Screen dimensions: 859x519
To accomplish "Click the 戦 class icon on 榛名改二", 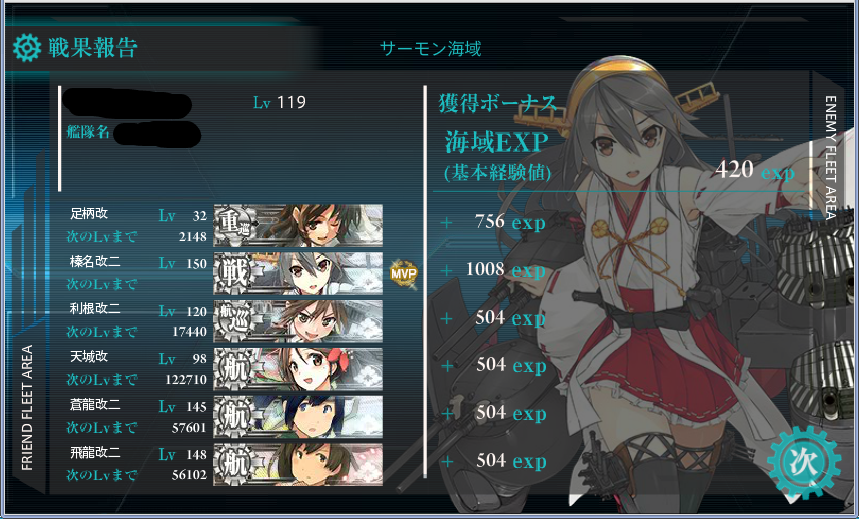I will 234,273.
